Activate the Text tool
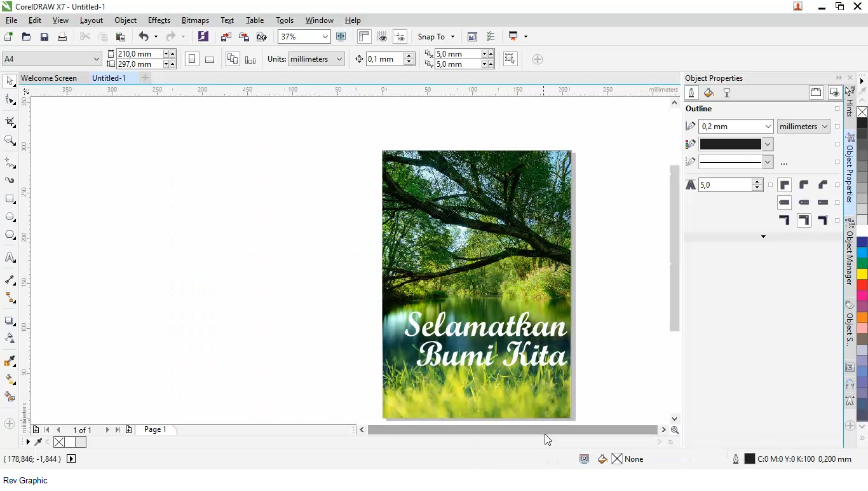The image size is (868, 491). (x=10, y=258)
